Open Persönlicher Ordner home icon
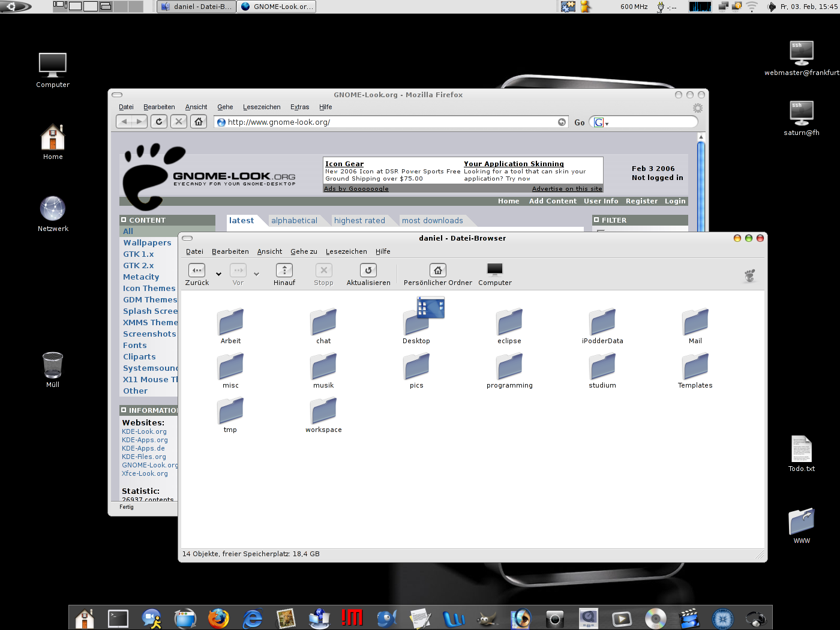 pos(438,271)
